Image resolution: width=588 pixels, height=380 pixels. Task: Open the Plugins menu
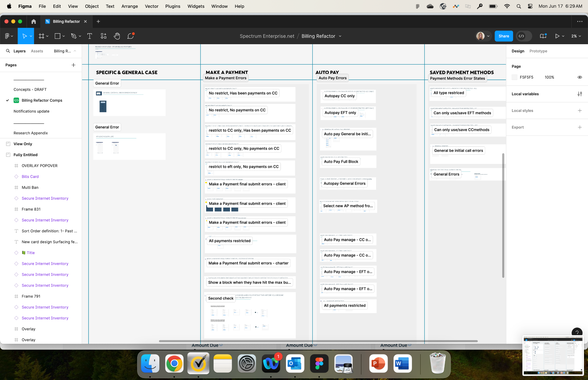tap(173, 6)
